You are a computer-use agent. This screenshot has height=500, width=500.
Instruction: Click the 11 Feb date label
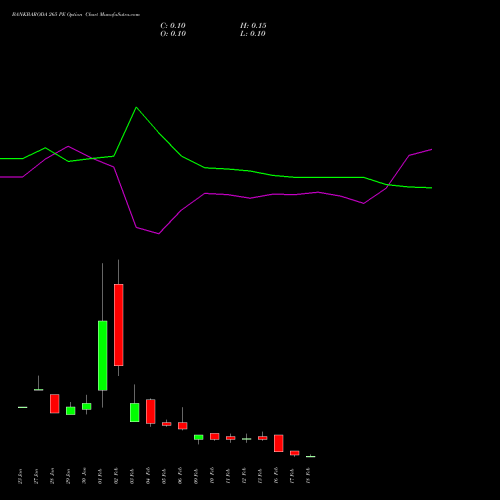click(x=228, y=476)
